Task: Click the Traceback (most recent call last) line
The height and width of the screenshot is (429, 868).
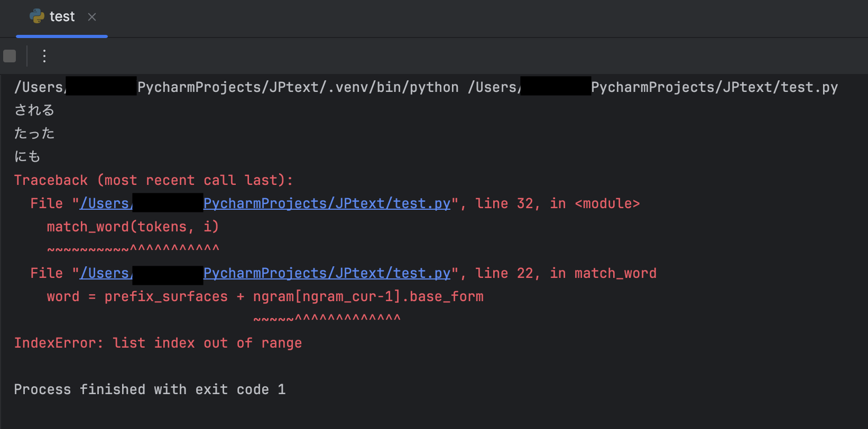Action: [x=153, y=180]
